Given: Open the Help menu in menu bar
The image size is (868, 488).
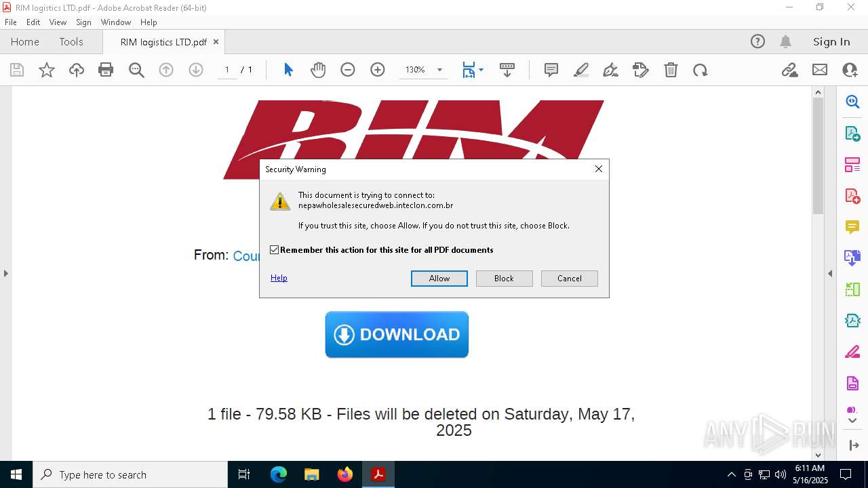Looking at the screenshot, I should pos(149,22).
